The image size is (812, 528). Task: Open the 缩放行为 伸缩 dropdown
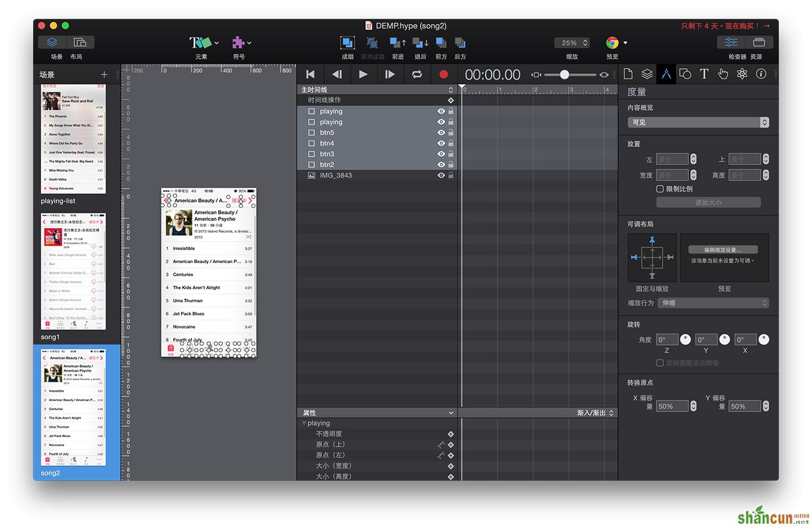coord(713,303)
